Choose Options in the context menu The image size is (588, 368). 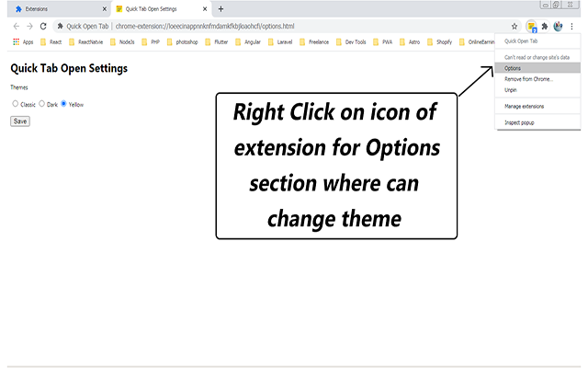[x=537, y=68]
